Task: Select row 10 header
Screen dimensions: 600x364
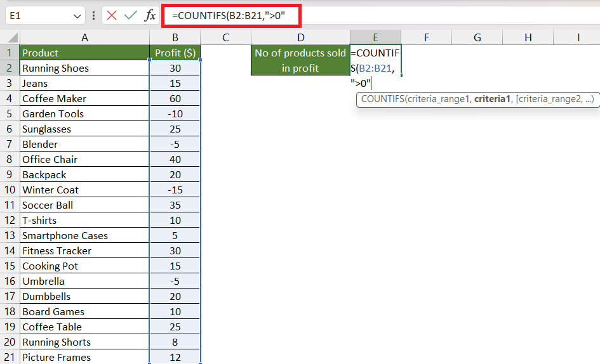Action: (x=10, y=190)
